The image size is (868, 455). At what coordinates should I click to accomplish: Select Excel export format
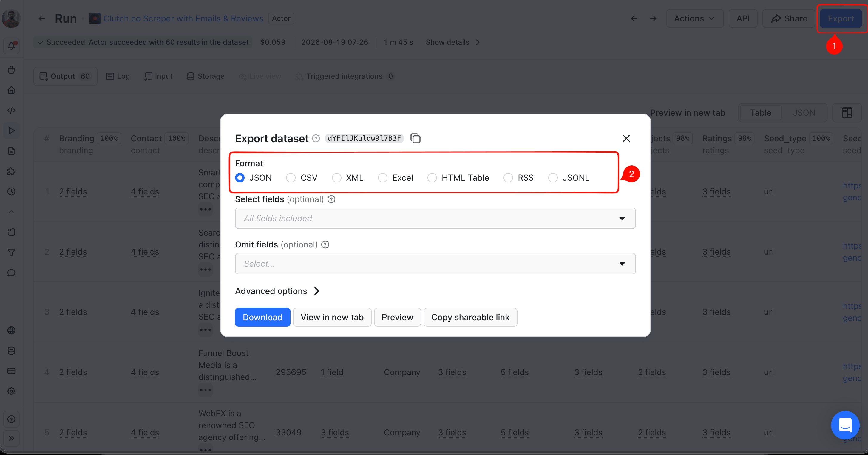click(x=383, y=177)
